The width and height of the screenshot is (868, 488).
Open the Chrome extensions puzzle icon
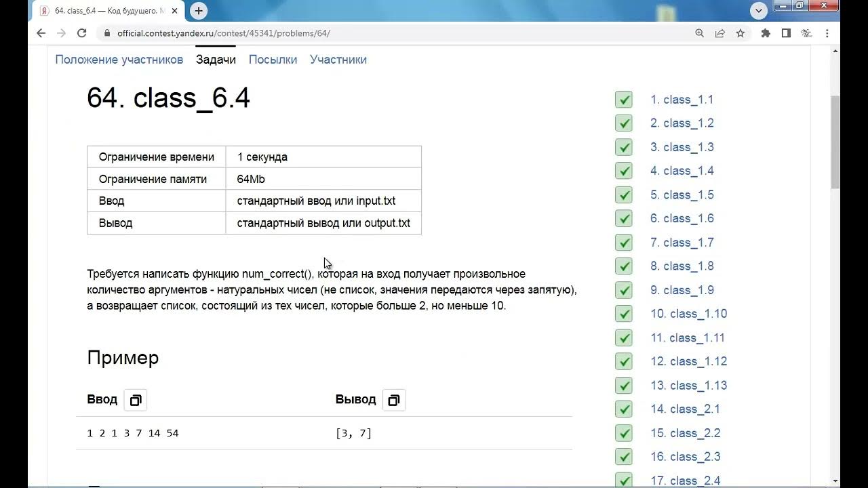(x=766, y=33)
